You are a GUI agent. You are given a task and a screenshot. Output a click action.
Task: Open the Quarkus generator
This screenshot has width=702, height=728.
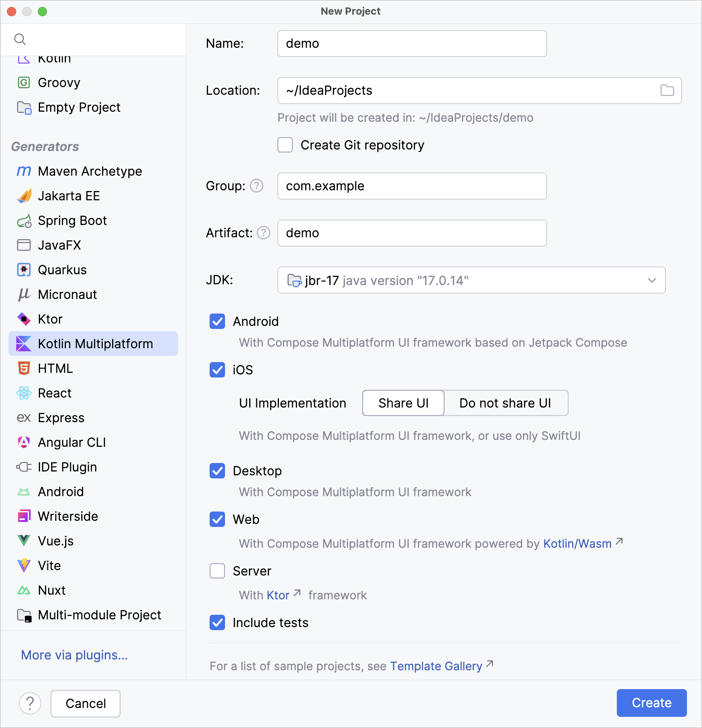click(x=62, y=270)
